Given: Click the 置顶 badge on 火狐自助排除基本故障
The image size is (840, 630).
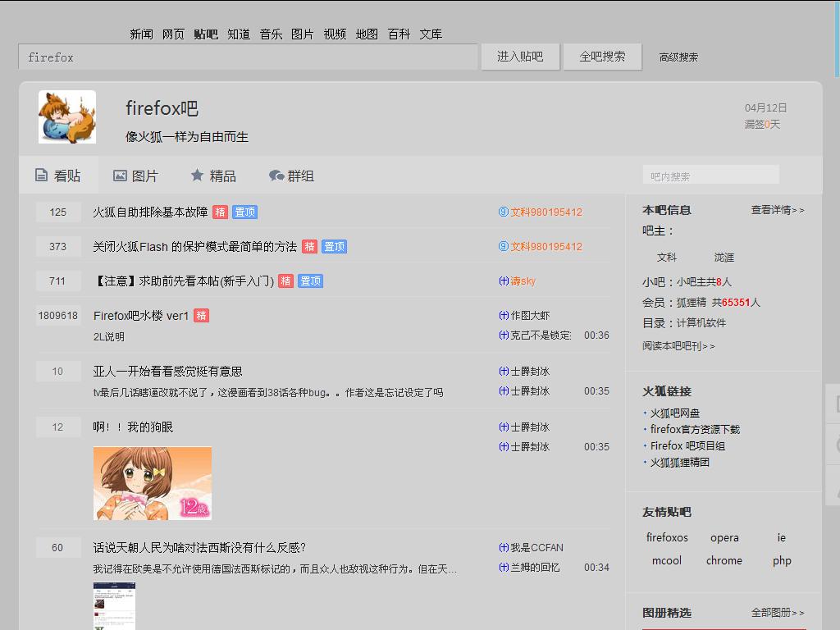Looking at the screenshot, I should [245, 212].
